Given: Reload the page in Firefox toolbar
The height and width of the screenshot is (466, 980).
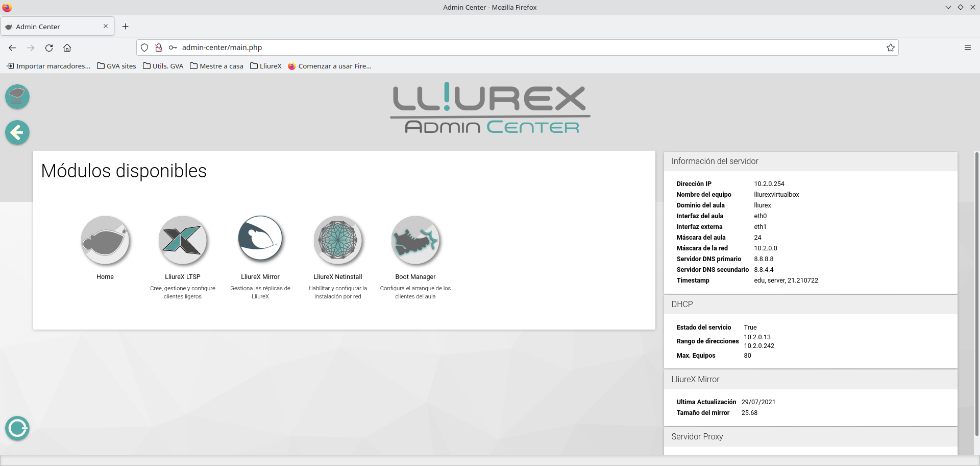Looking at the screenshot, I should 49,48.
